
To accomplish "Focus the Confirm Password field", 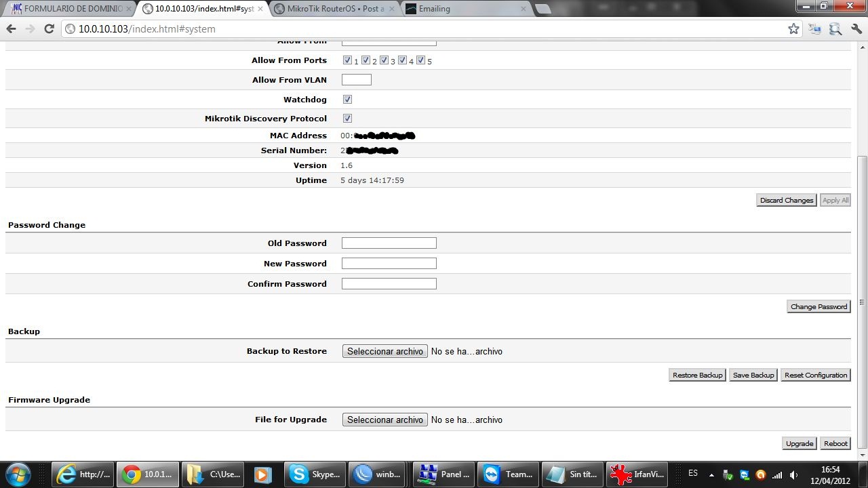I will pos(389,283).
